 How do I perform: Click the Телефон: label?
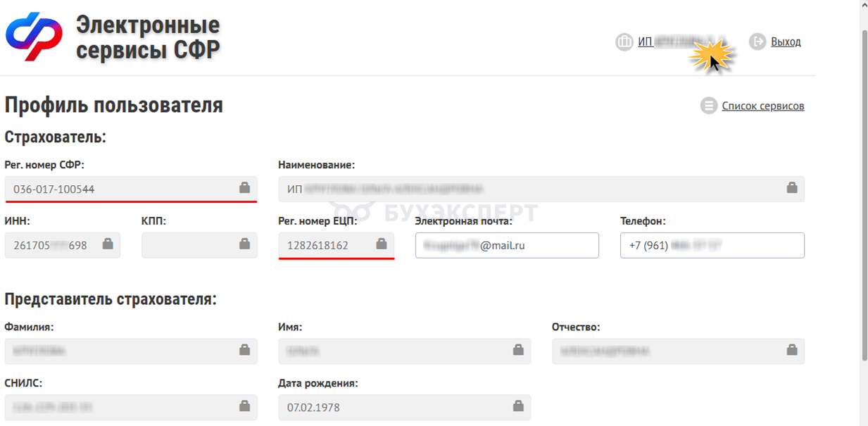point(643,221)
